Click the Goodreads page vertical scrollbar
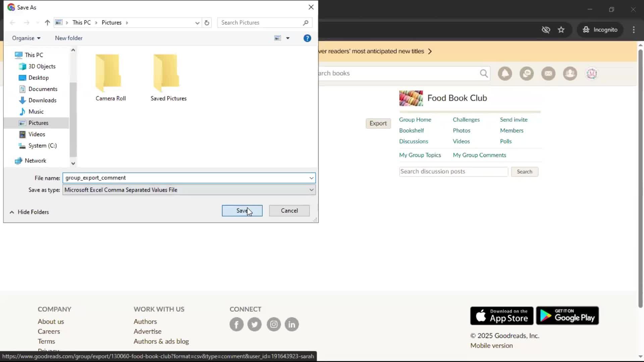 point(640,178)
